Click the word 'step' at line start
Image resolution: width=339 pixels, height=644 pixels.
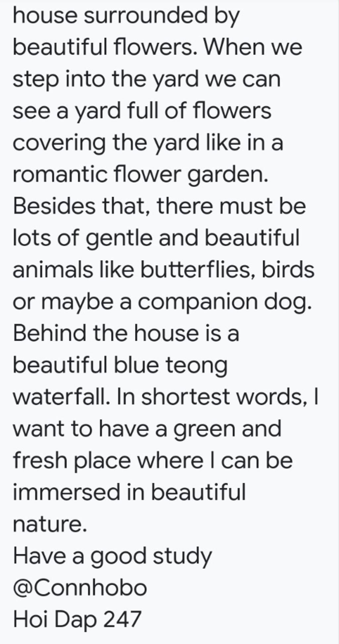[36, 80]
